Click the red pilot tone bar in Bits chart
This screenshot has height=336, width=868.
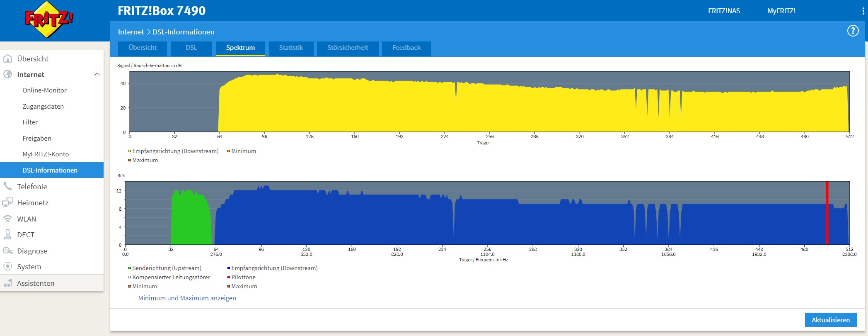(827, 213)
